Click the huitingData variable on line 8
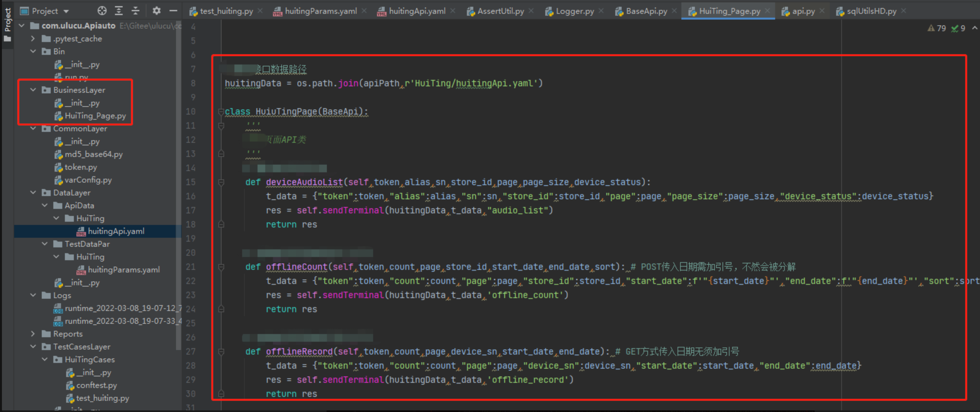 click(253, 84)
